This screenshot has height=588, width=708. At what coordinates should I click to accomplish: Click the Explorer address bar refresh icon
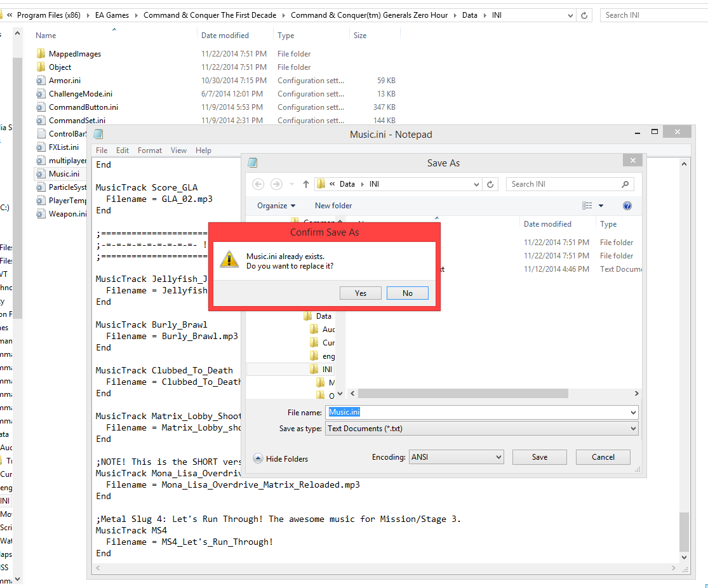tap(584, 15)
